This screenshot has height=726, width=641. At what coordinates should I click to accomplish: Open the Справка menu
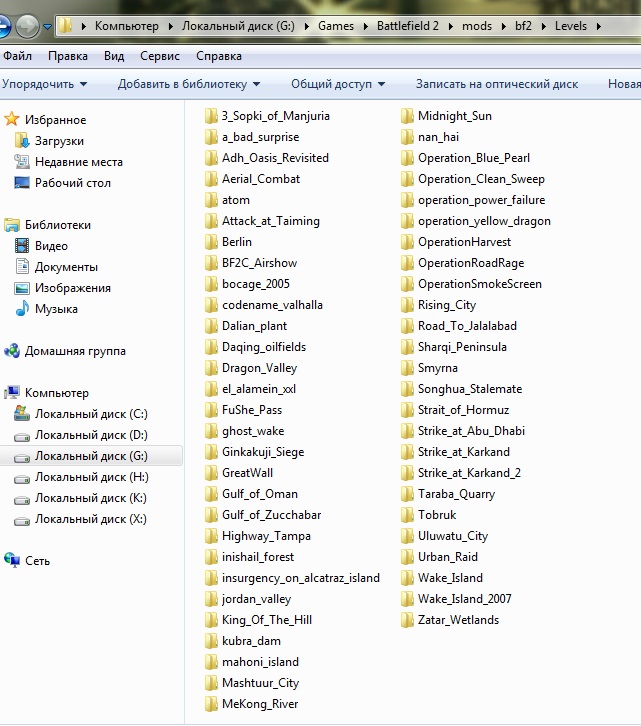pyautogui.click(x=219, y=56)
